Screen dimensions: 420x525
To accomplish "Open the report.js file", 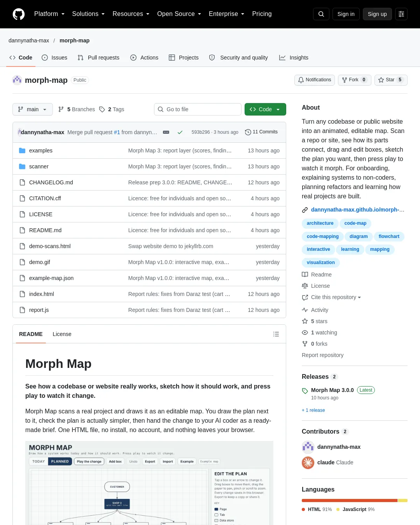I will [39, 310].
